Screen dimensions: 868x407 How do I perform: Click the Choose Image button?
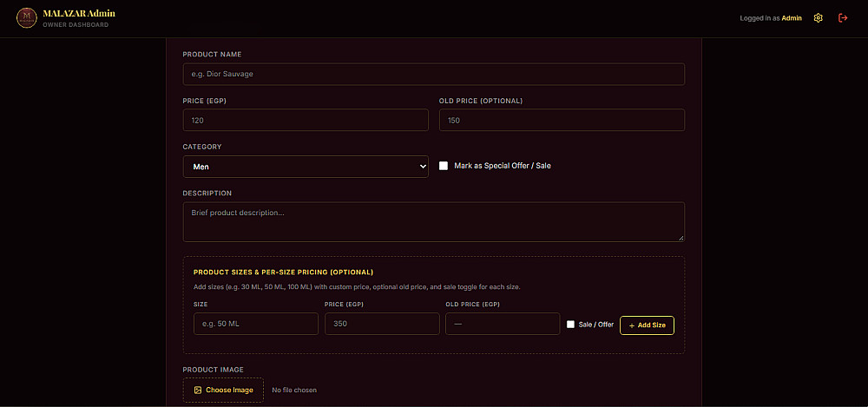tap(224, 390)
